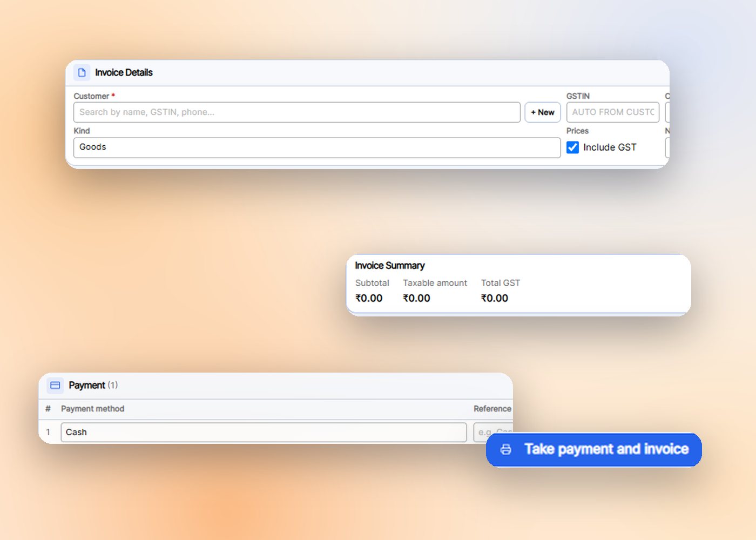The height and width of the screenshot is (540, 756).
Task: Open the Cash payment method dropdown
Action: tap(264, 432)
